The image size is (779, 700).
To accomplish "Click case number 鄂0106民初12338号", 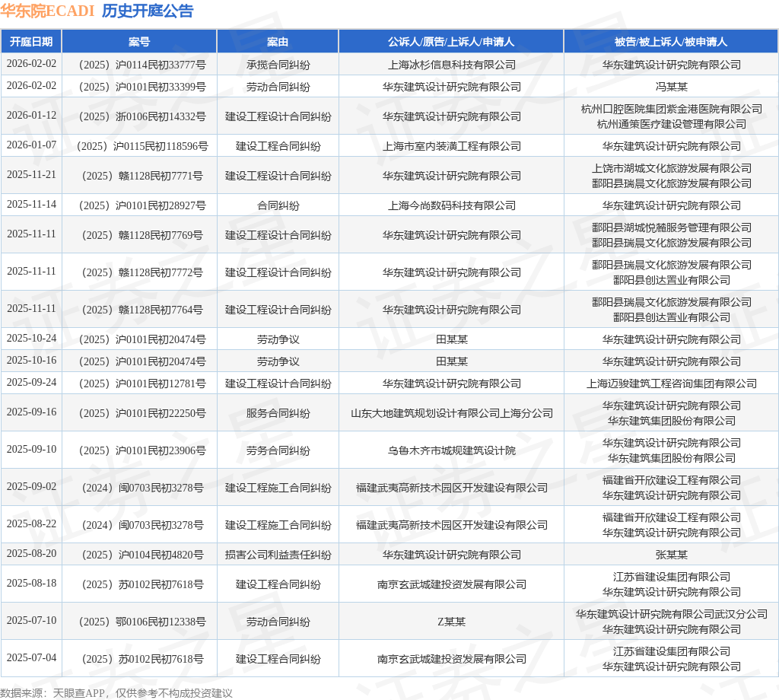I will (x=142, y=622).
